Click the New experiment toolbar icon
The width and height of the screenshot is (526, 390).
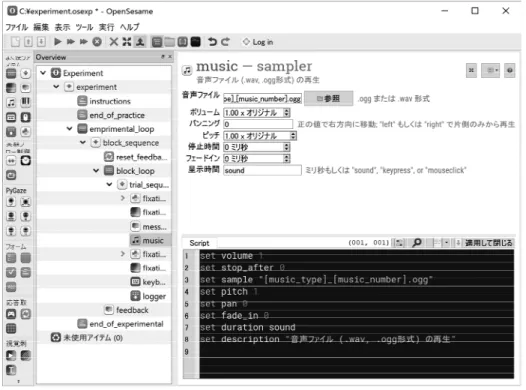(15, 42)
